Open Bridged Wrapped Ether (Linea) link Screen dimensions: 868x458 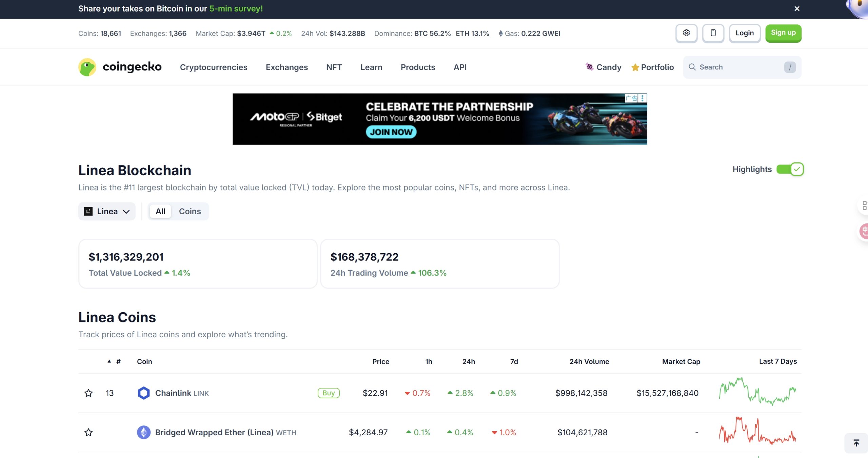[225, 432]
